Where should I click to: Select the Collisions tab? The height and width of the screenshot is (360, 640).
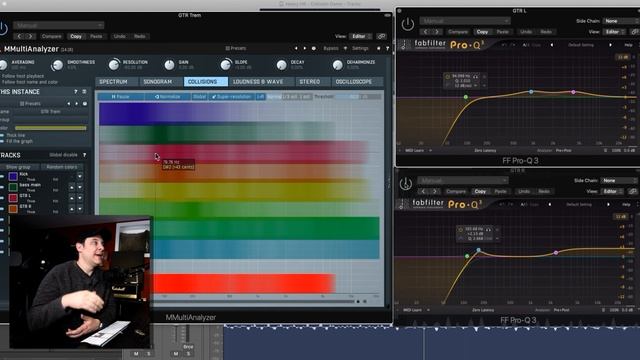[x=205, y=82]
